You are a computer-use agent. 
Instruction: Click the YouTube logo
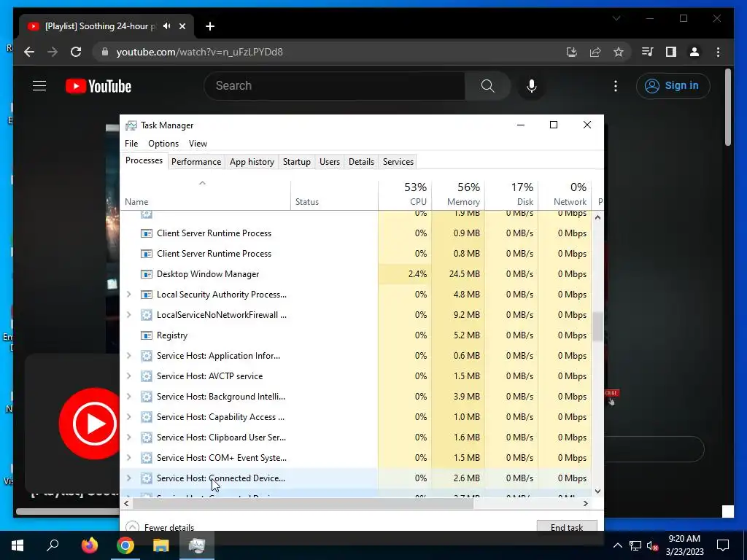pyautogui.click(x=98, y=86)
